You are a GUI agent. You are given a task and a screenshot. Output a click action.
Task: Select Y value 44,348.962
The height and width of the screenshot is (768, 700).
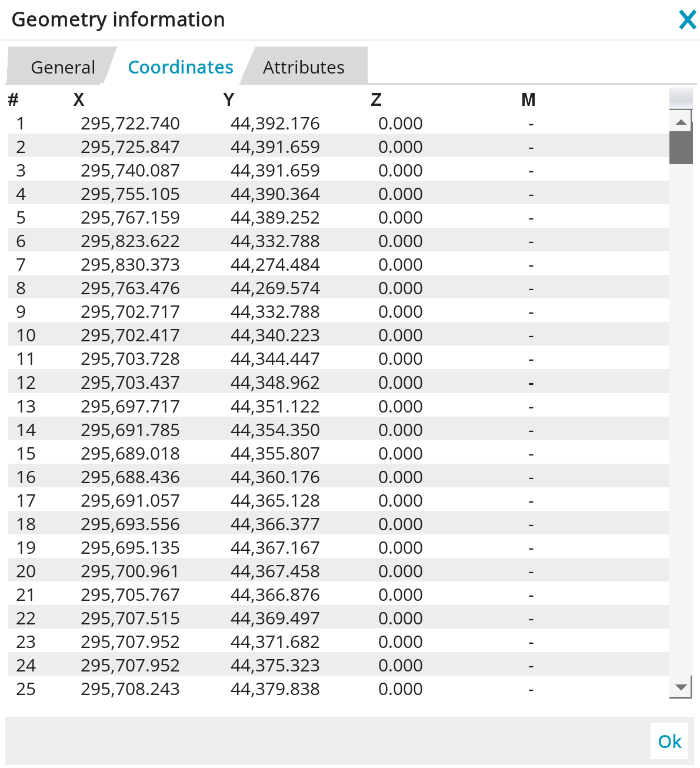coord(275,383)
